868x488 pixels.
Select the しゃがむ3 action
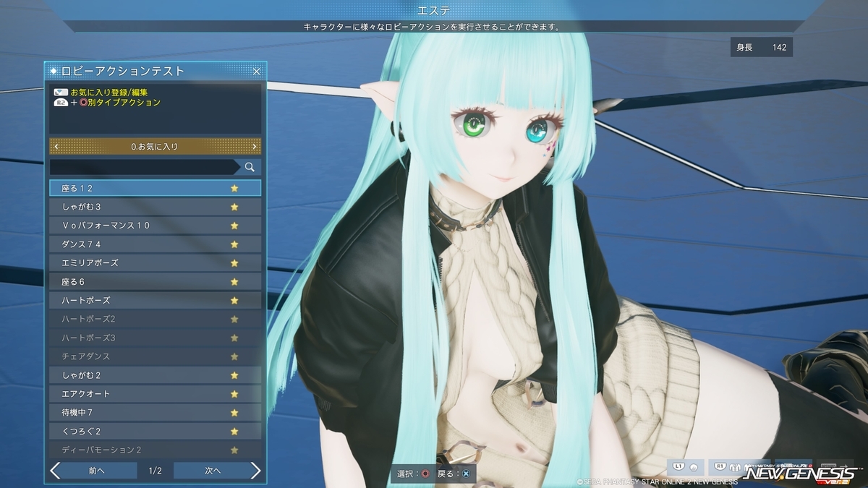pos(155,207)
